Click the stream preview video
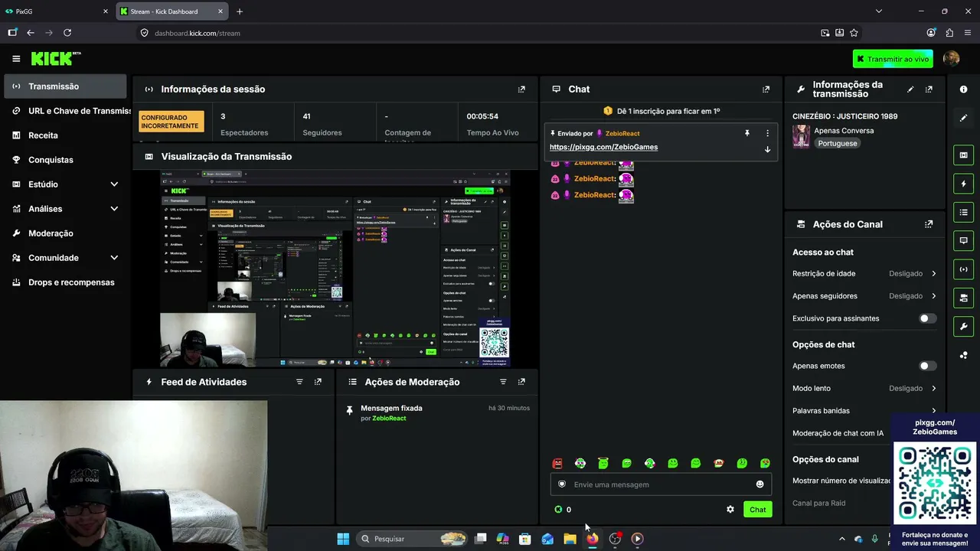This screenshot has width=980, height=551. point(335,268)
